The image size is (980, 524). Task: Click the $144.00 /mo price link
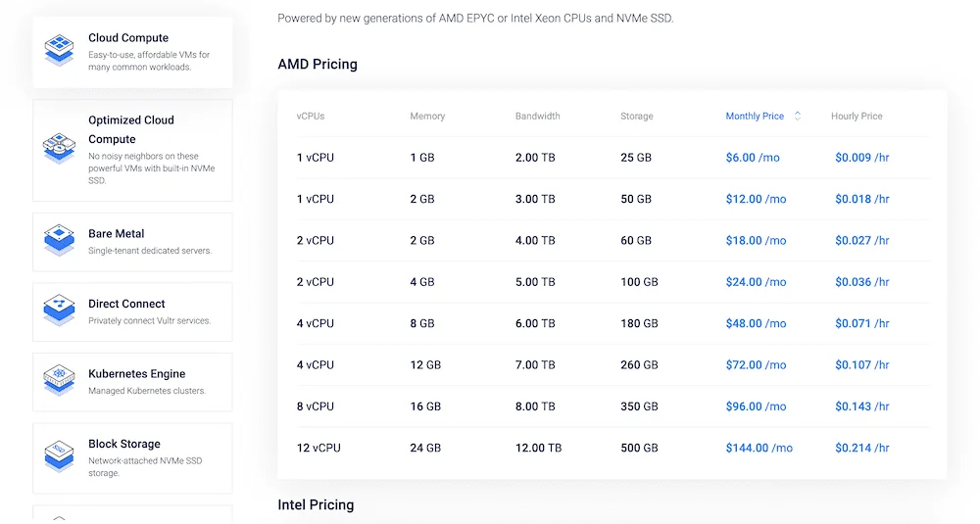[759, 448]
